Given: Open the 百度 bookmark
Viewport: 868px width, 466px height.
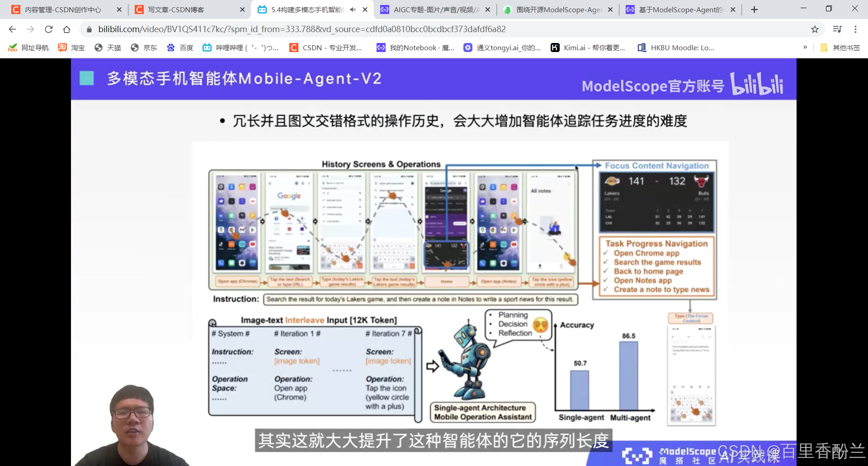Looking at the screenshot, I should click(180, 48).
